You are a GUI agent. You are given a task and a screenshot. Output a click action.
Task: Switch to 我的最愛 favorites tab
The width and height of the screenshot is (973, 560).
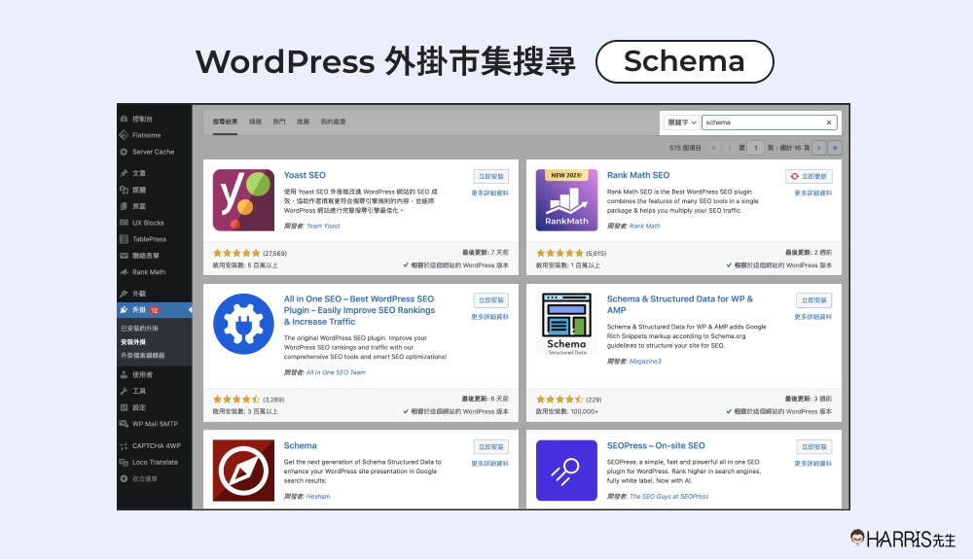click(x=333, y=122)
